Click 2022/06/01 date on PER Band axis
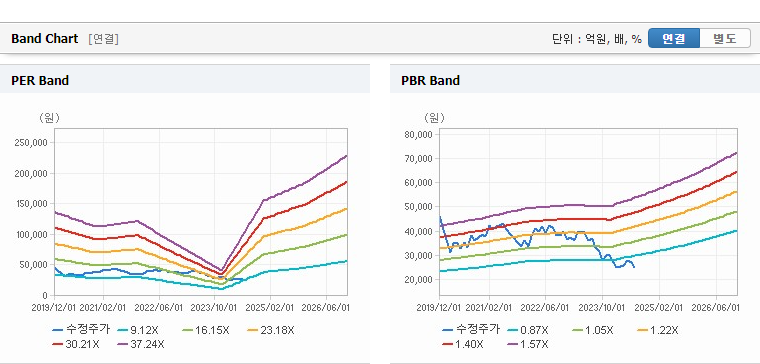 point(158,308)
